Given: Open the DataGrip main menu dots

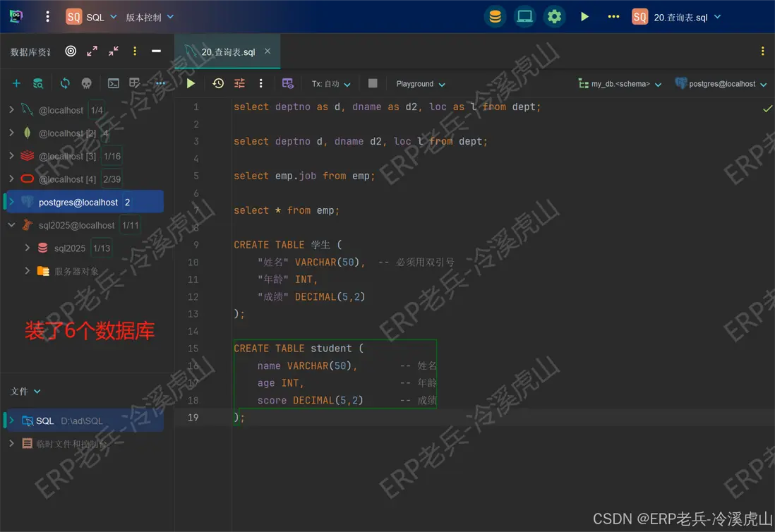Looking at the screenshot, I should (47, 17).
